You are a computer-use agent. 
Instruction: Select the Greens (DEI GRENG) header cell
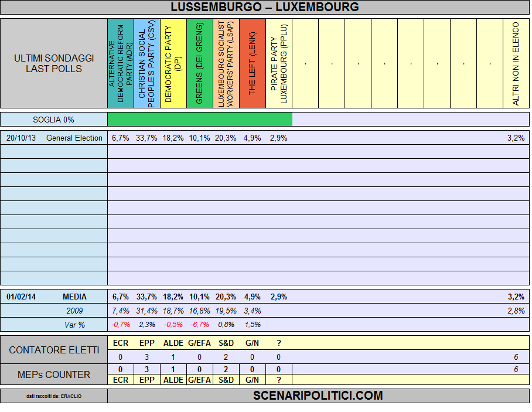click(x=200, y=63)
